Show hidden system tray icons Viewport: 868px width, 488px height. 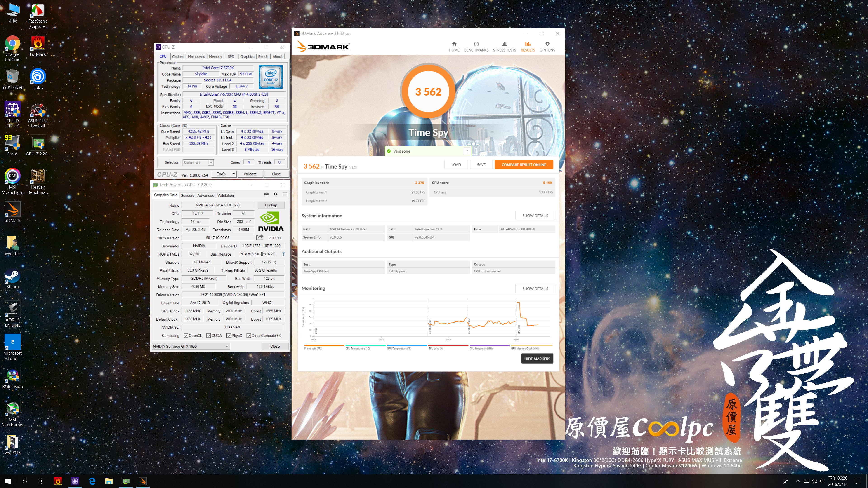797,481
